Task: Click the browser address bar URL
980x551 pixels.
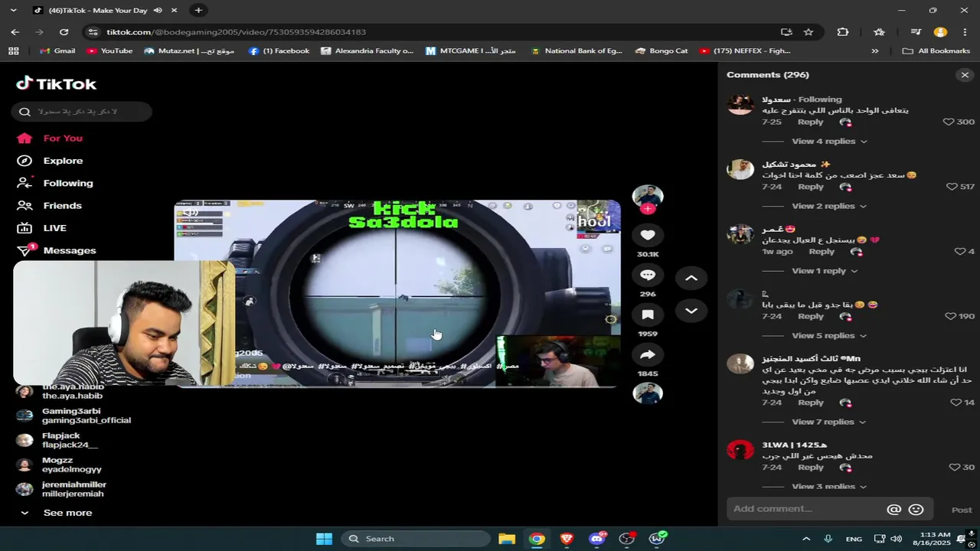Action: (x=236, y=32)
